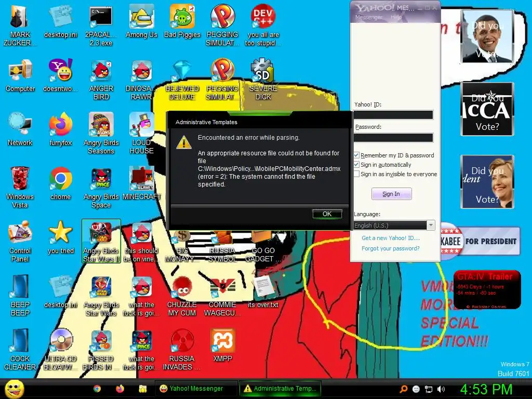Focus the Password input field

click(x=393, y=137)
